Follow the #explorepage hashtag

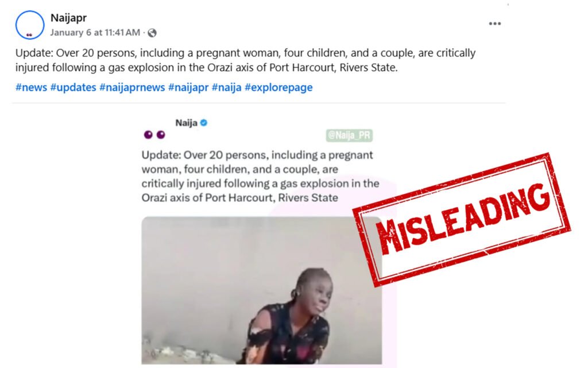click(x=278, y=87)
